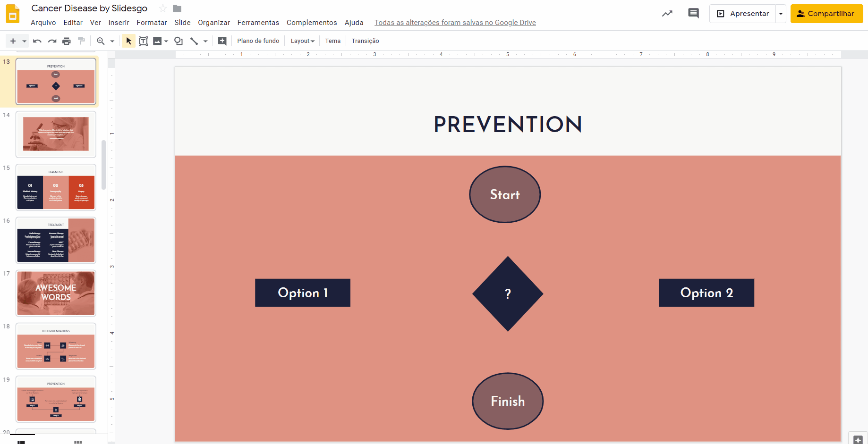Select slide 13 thumbnail
Viewport: 868px width, 444px height.
[x=56, y=82]
